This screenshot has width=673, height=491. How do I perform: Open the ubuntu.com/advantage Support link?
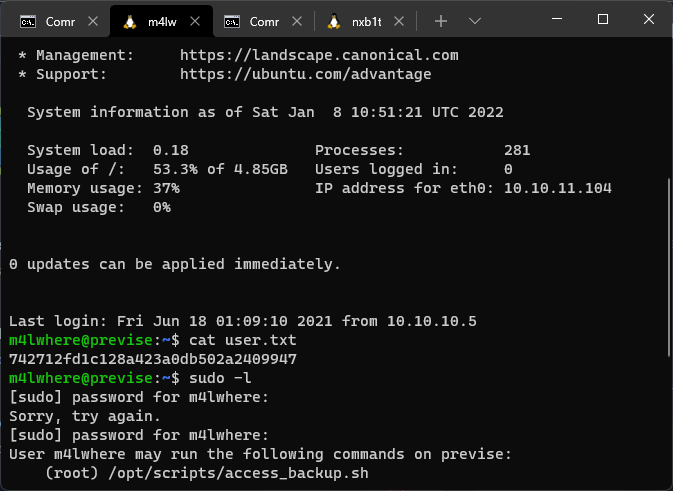[x=305, y=74]
